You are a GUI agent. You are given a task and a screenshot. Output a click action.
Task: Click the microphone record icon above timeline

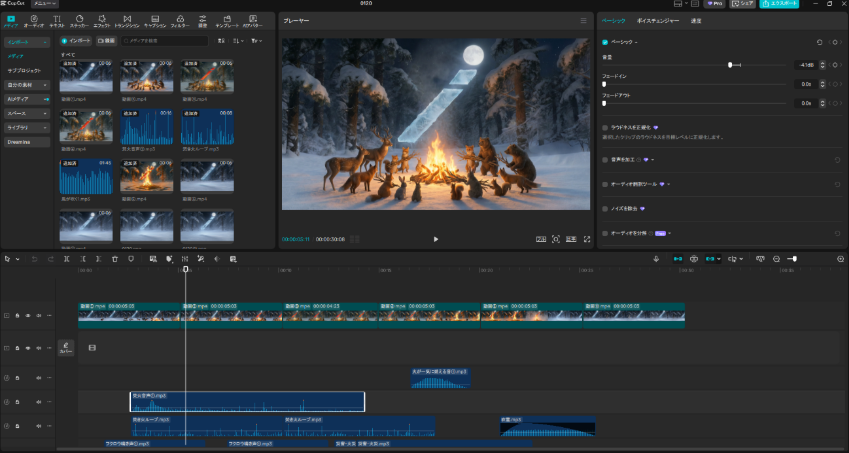pos(656,258)
